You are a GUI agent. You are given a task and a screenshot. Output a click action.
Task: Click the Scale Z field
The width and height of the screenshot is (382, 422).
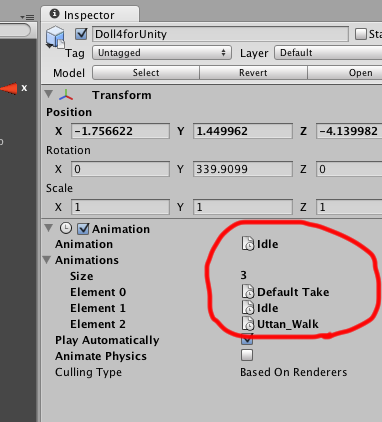[349, 207]
